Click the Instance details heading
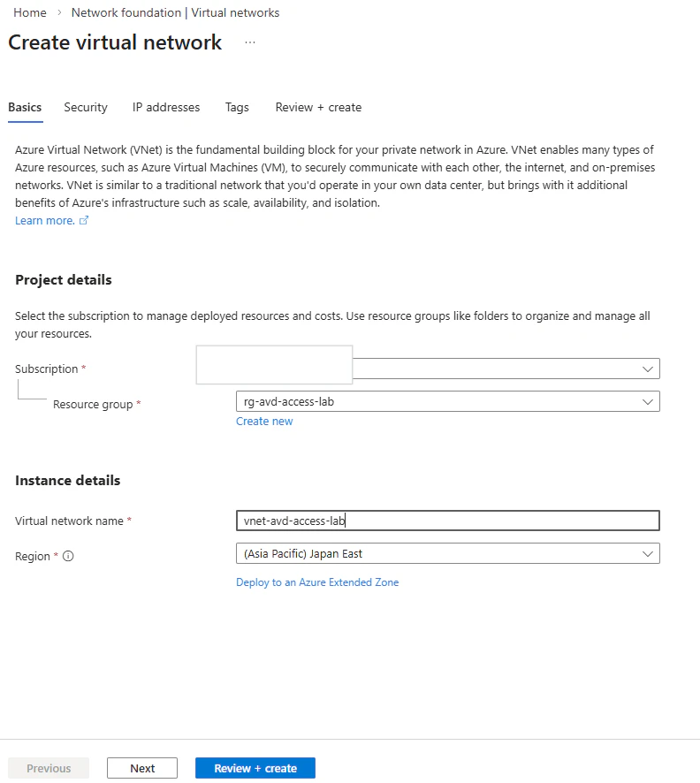Viewport: 700px width, 783px height. click(68, 481)
